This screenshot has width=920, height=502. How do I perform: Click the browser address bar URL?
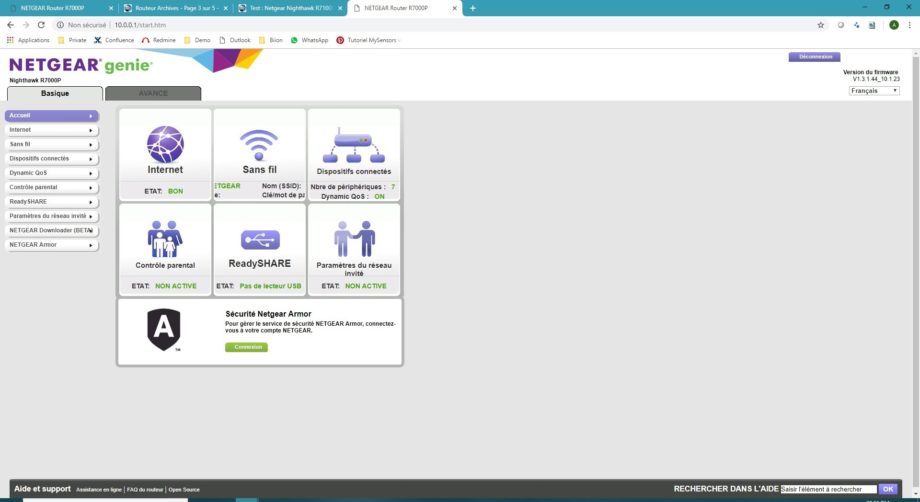140,25
